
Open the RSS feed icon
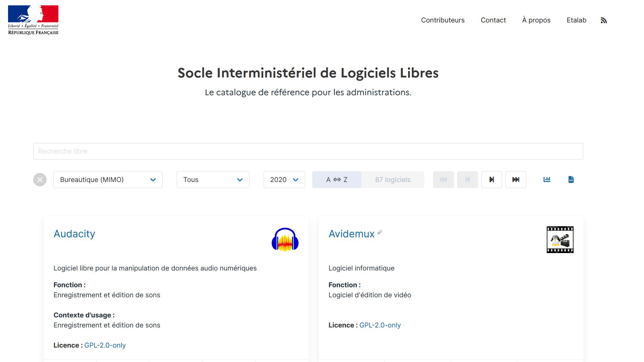pos(604,20)
